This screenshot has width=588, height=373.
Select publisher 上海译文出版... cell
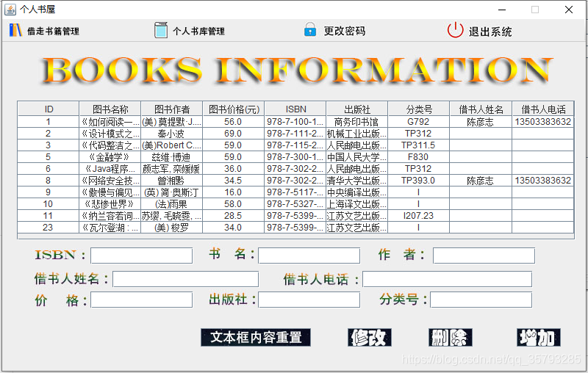[357, 203]
